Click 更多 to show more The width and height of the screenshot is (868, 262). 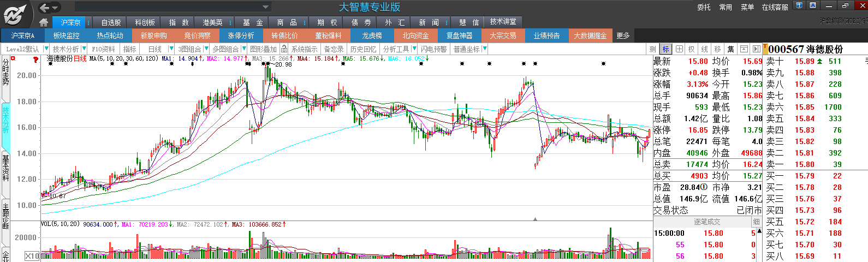(623, 35)
